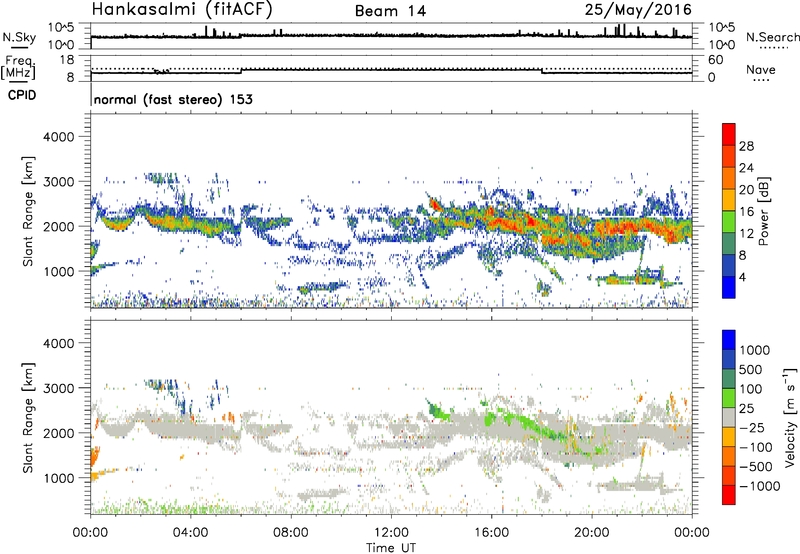Image resolution: width=800 pixels, height=554 pixels.
Task: Click the Freq. [MHz] axis label
Action: [20, 67]
